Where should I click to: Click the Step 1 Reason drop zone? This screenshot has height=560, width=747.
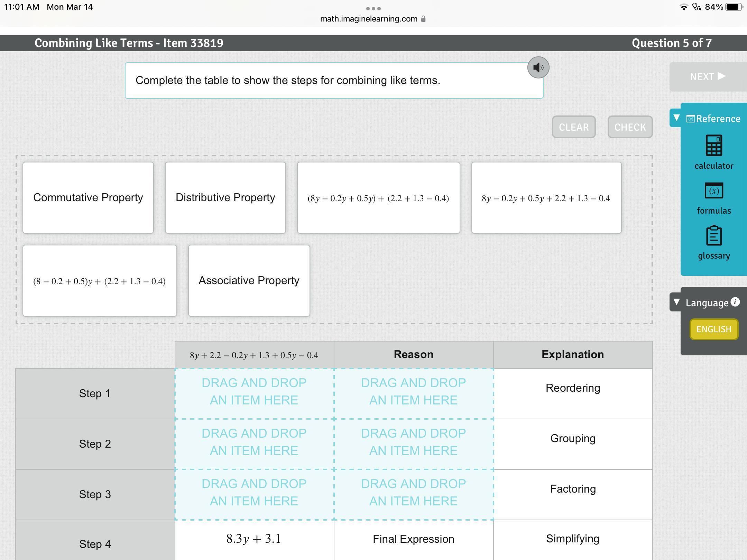pyautogui.click(x=413, y=393)
